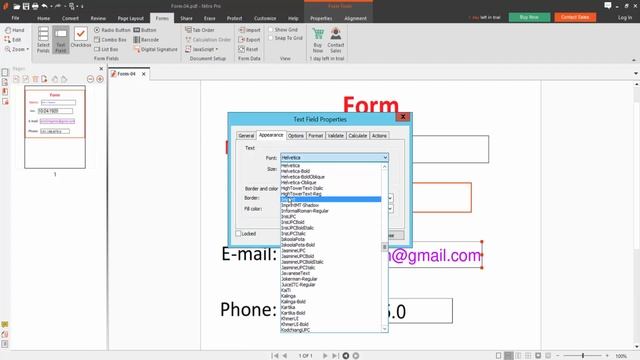640x360 pixels.
Task: Open Tab Order settings
Action: click(x=200, y=30)
